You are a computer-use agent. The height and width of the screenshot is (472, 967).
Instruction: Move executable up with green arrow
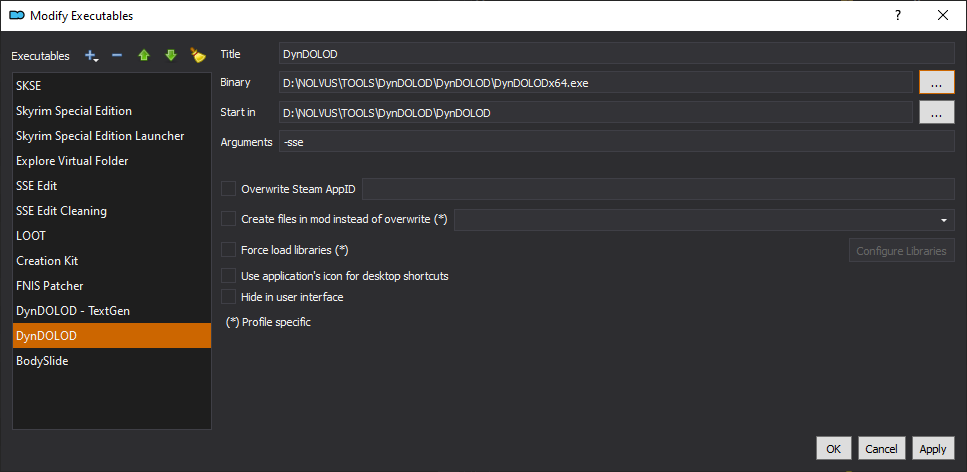144,56
